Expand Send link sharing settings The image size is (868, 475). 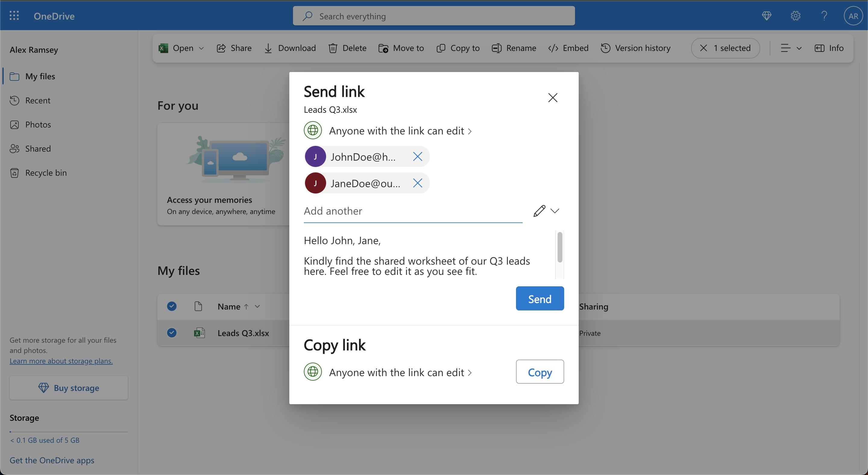click(400, 131)
